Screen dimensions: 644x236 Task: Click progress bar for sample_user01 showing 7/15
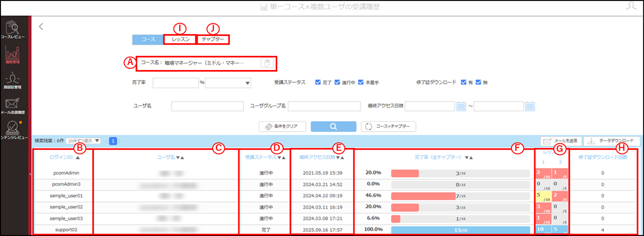(x=460, y=196)
